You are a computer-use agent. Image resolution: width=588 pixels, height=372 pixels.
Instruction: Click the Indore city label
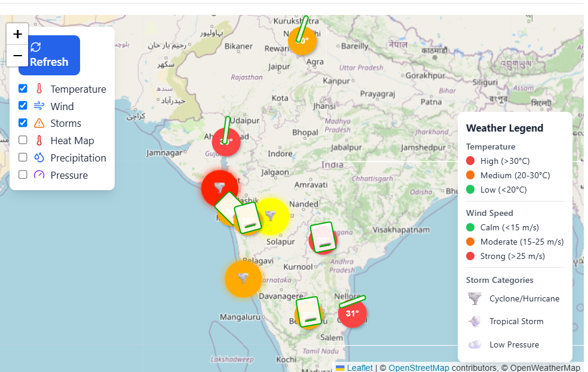(x=280, y=154)
